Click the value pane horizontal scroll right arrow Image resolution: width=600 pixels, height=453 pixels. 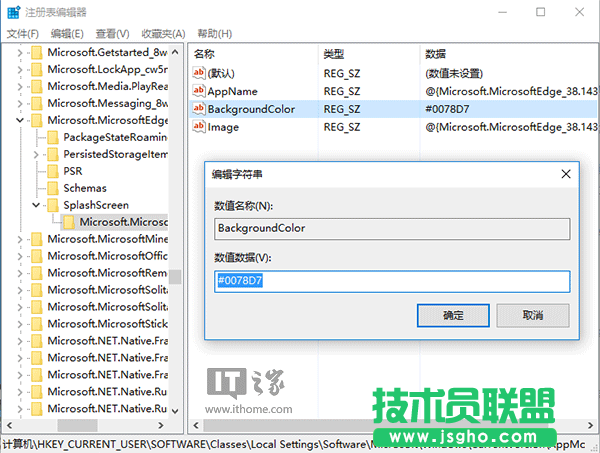point(590,425)
